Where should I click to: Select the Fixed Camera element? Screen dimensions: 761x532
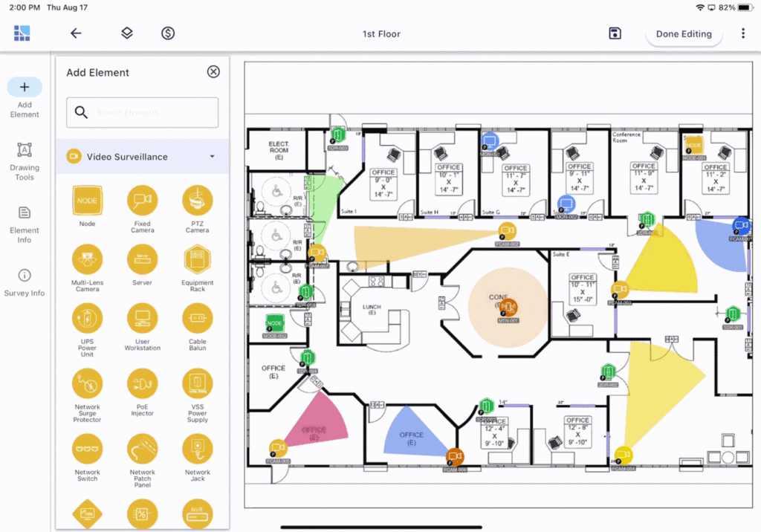(142, 200)
